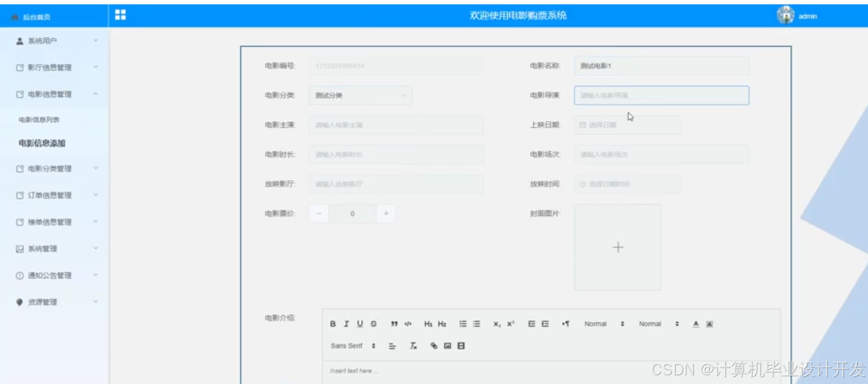Click the 封面图片 upload box
The image size is (868, 384).
[x=618, y=247]
